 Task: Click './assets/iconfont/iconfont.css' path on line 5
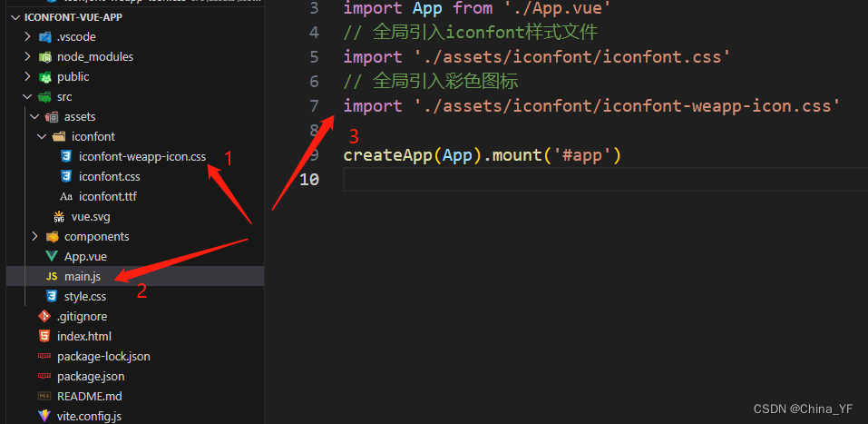(572, 57)
